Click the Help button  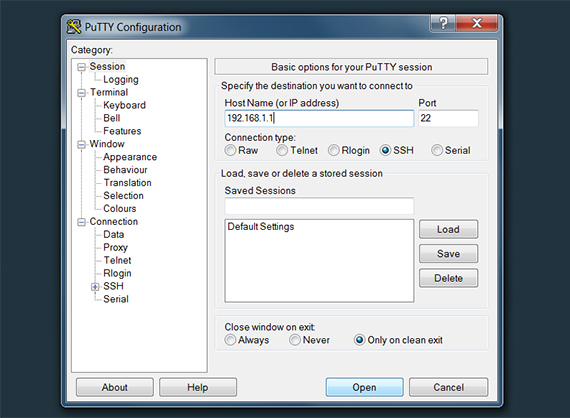(x=198, y=387)
